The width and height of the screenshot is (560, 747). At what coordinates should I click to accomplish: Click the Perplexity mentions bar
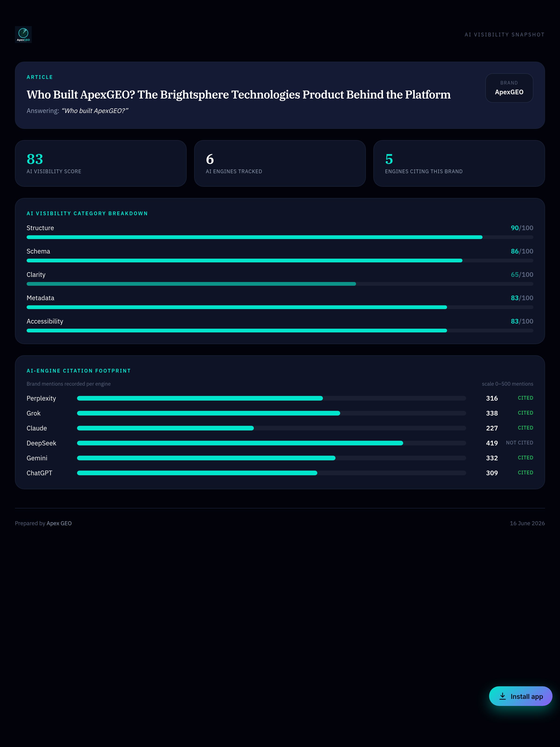click(271, 398)
